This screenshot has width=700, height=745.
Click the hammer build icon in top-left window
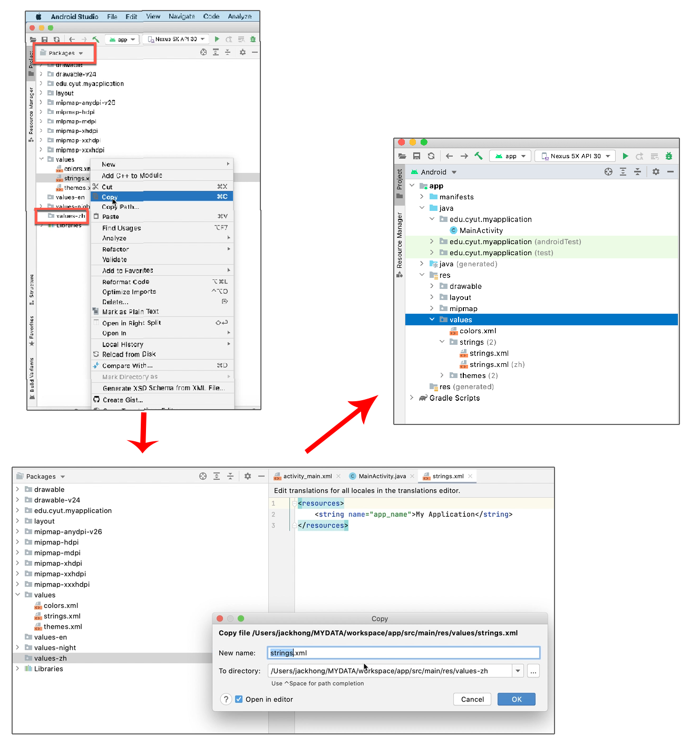coord(95,39)
